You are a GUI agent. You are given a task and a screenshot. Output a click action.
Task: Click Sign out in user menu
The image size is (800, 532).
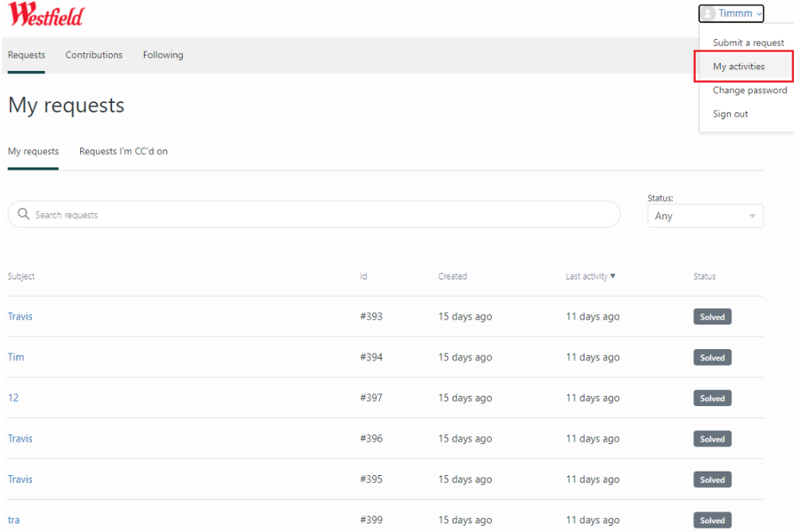(730, 114)
